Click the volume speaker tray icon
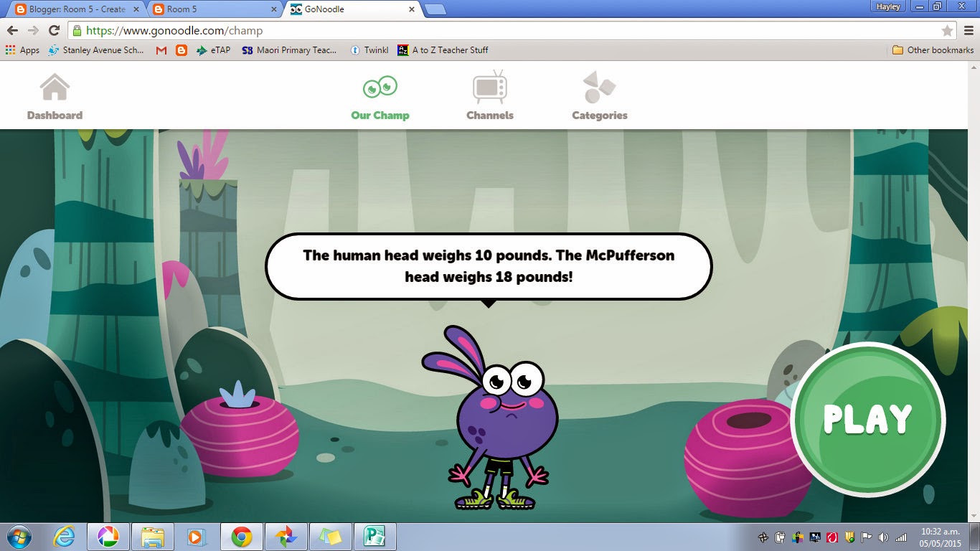Screen dimensions: 980x551 click(x=882, y=537)
